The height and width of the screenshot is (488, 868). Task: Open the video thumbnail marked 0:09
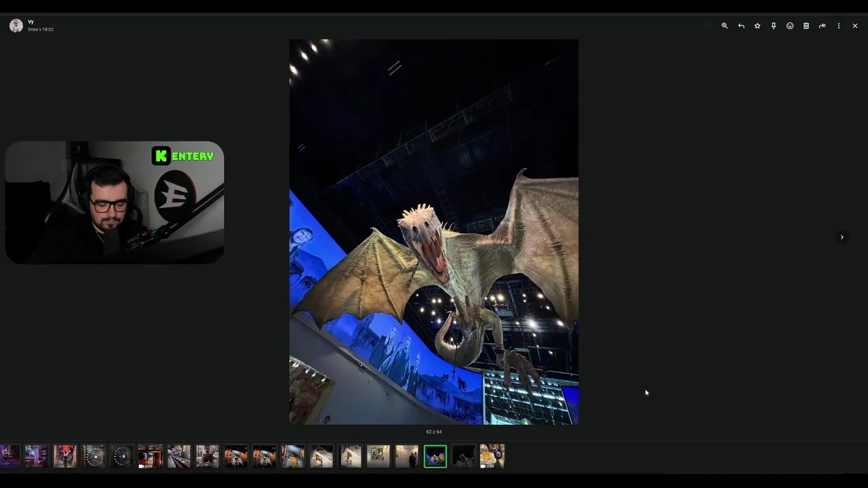(492, 456)
